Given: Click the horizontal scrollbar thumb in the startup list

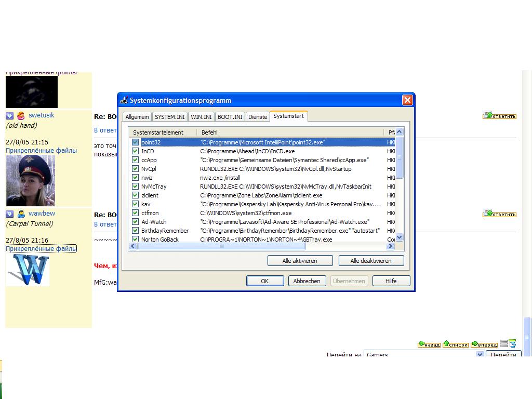Looking at the screenshot, I should coord(222,246).
